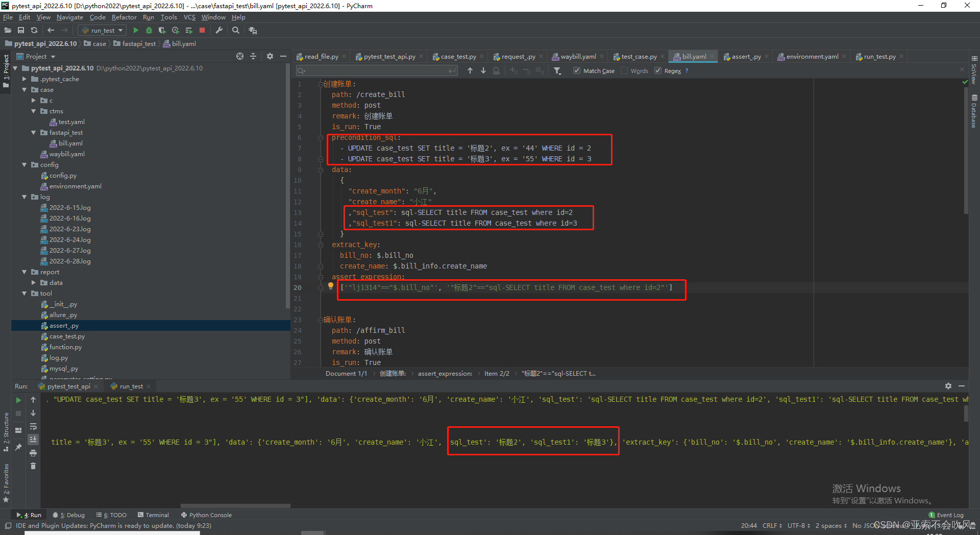Open the Database side panel

(x=974, y=111)
